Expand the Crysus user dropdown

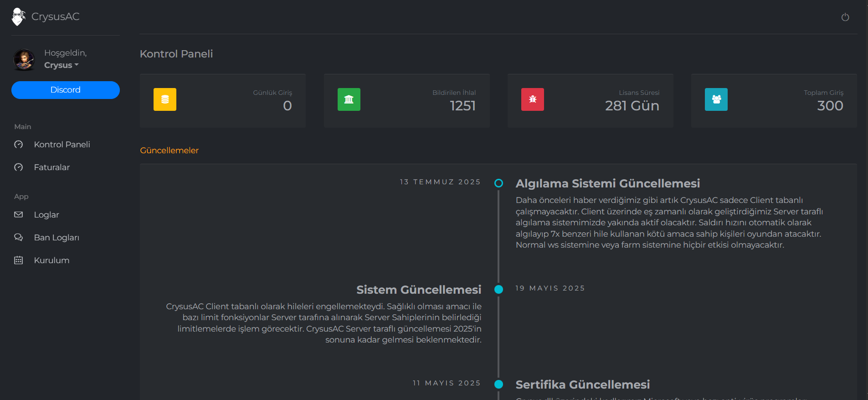pyautogui.click(x=61, y=65)
